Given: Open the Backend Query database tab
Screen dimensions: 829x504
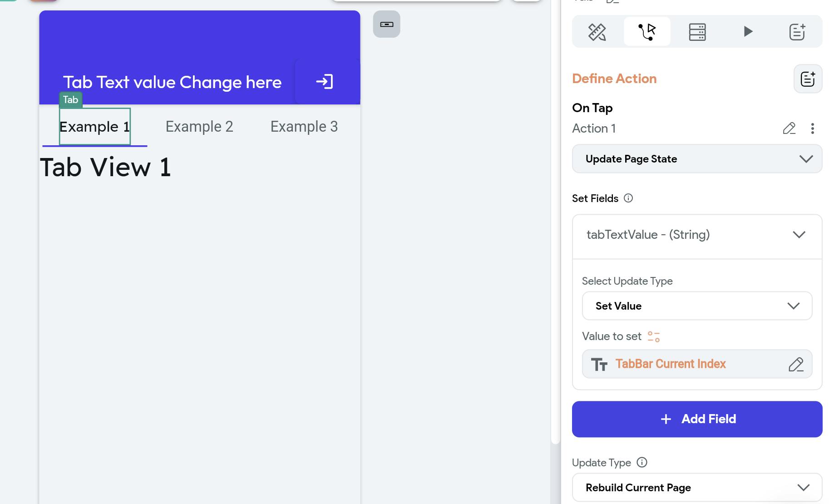Looking at the screenshot, I should click(697, 32).
